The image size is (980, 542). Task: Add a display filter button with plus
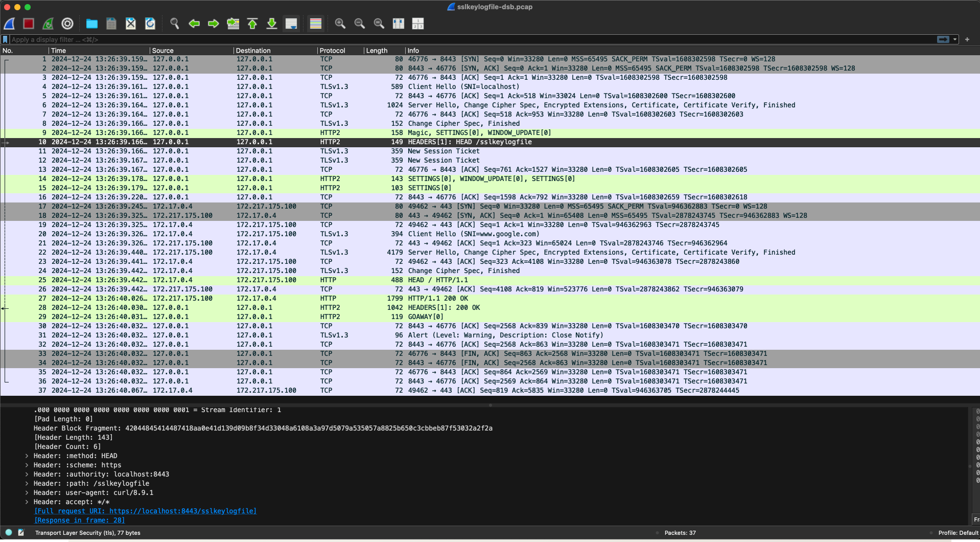pos(967,39)
